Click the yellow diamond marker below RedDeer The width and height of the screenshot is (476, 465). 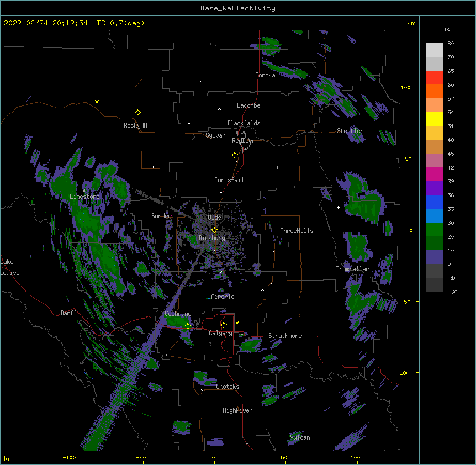[x=235, y=155]
